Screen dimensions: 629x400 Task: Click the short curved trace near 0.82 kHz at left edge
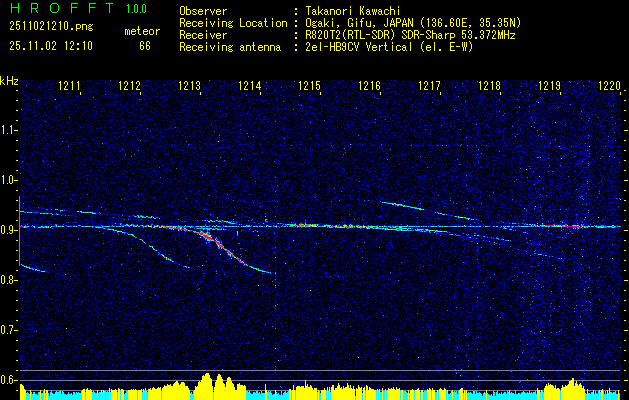[x=33, y=268]
